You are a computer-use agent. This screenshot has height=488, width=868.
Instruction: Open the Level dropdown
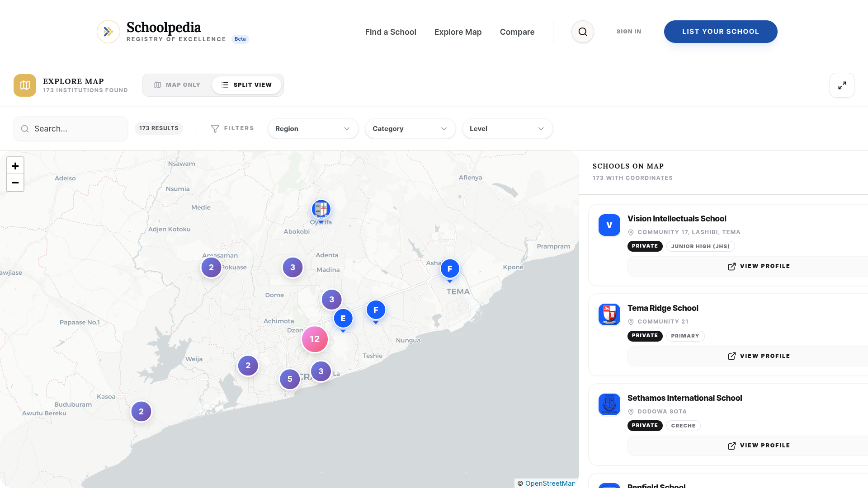(x=507, y=129)
